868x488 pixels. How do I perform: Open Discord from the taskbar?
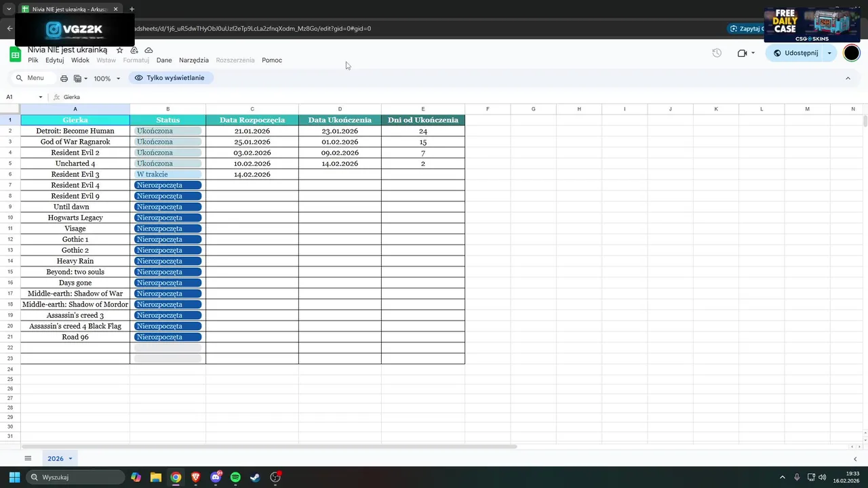tap(216, 477)
